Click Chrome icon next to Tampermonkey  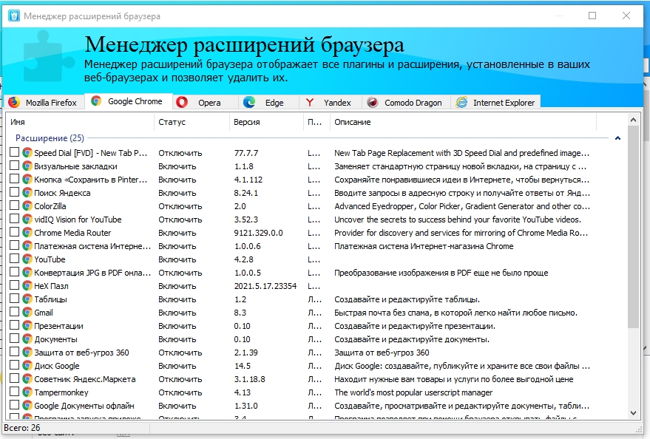[x=27, y=392]
